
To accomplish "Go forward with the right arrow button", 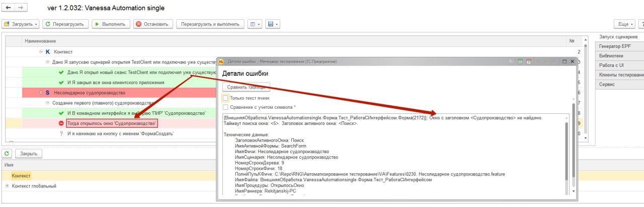I will pyautogui.click(x=21, y=9).
